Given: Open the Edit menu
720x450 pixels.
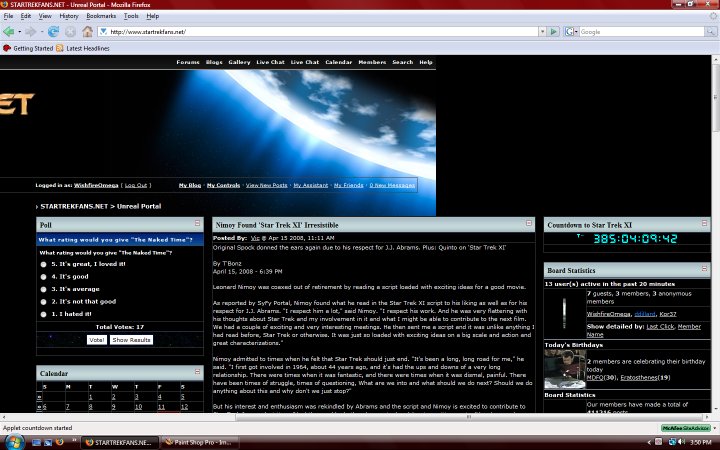Looking at the screenshot, I should (26, 16).
